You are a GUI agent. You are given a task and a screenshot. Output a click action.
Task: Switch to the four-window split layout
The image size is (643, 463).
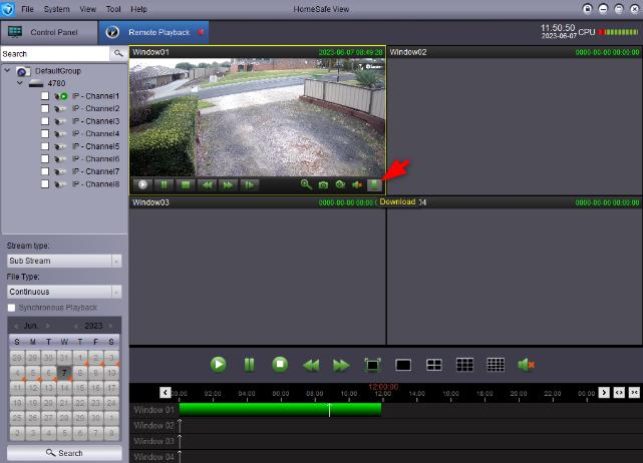434,365
